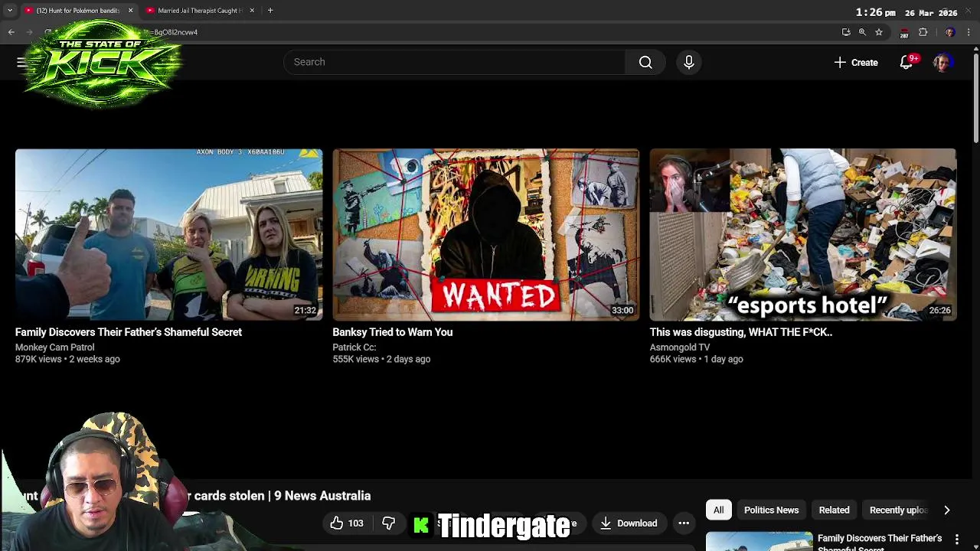Viewport: 980px width, 551px height.
Task: Click the scrollbar down arrow
Action: pyautogui.click(x=975, y=546)
